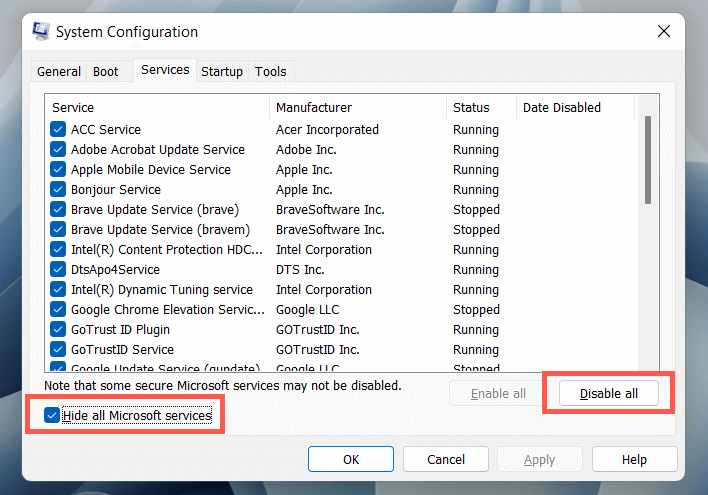Sort services by Manufacturer column header

click(357, 107)
